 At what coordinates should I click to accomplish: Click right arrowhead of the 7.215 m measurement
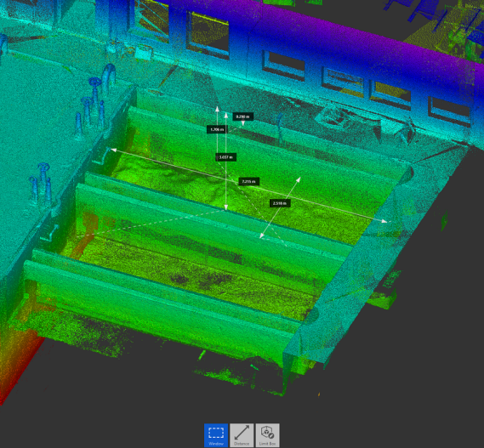click(x=384, y=221)
